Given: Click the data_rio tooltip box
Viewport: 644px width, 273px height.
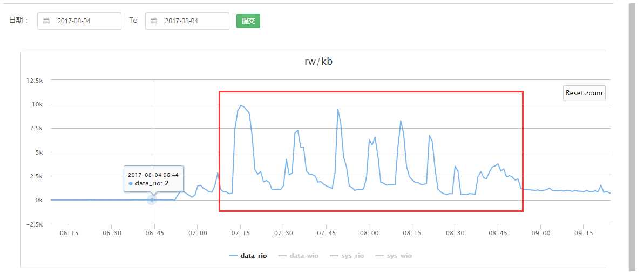Looking at the screenshot, I should click(x=154, y=179).
